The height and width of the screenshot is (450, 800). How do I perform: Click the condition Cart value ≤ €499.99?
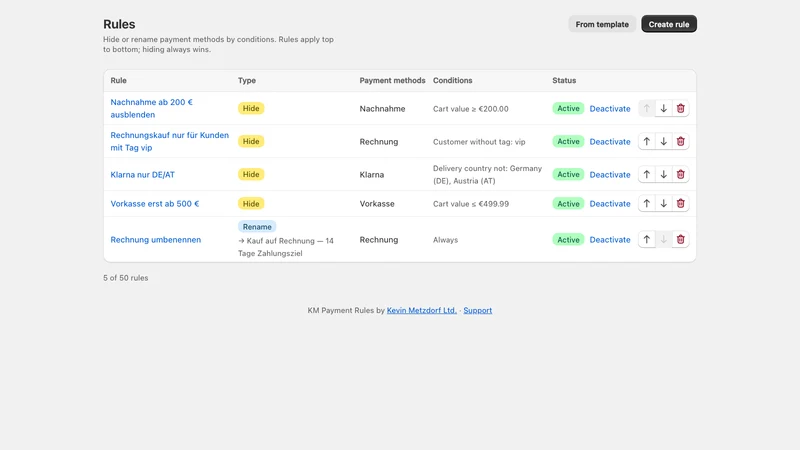point(471,204)
